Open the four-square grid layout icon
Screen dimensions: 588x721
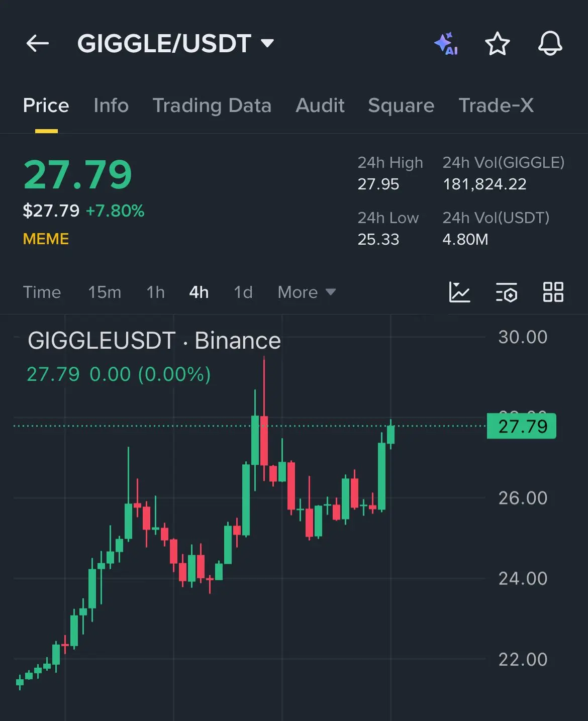pyautogui.click(x=553, y=292)
